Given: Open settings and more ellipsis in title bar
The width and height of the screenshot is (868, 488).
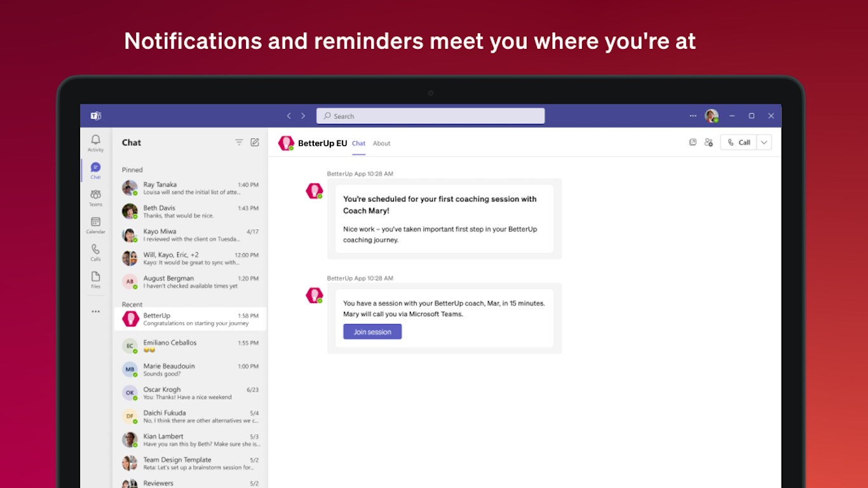Looking at the screenshot, I should pos(693,116).
